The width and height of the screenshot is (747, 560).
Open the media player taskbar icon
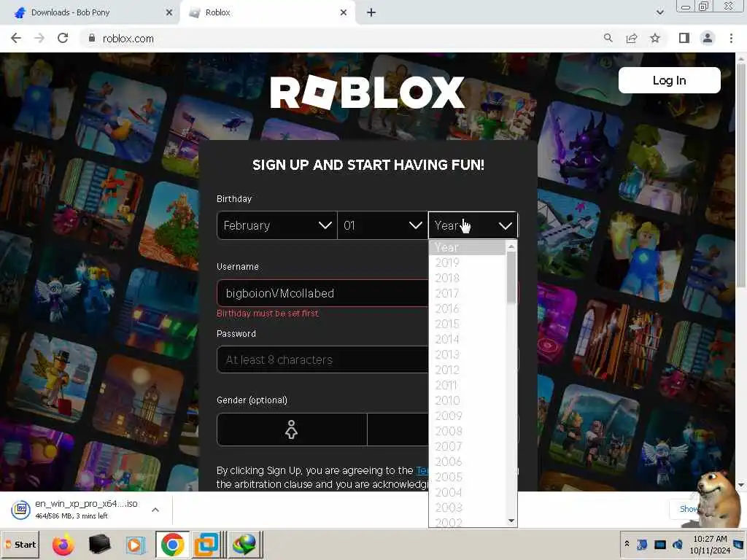(x=135, y=545)
